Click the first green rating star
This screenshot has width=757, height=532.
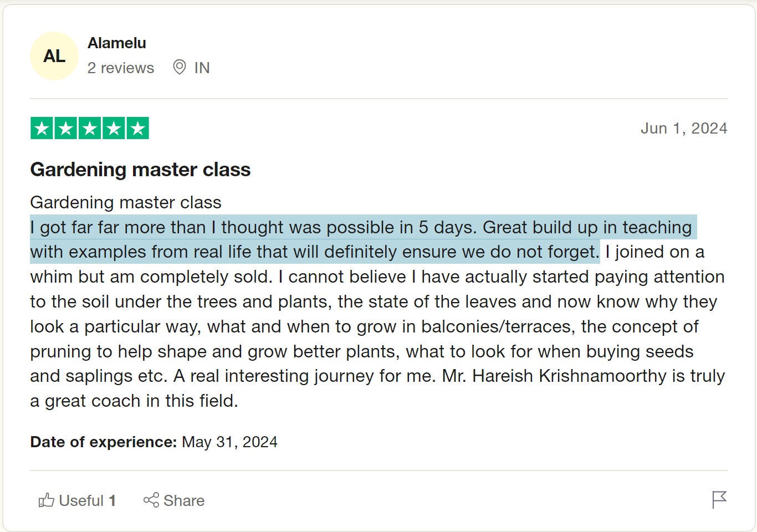tap(42, 129)
